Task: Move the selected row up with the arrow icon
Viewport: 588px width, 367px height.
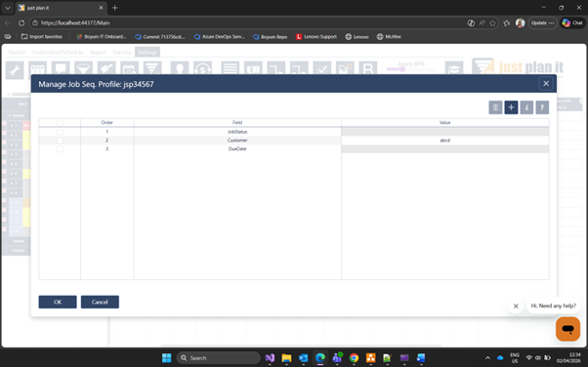Action: (x=542, y=107)
